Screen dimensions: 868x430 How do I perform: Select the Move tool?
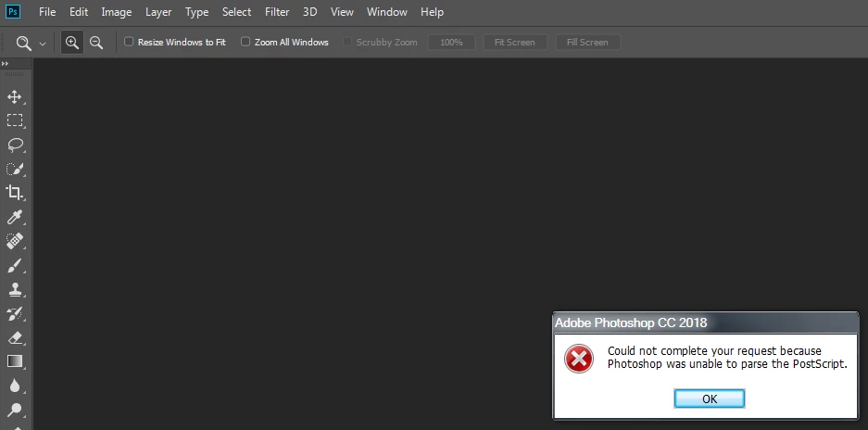click(x=14, y=97)
